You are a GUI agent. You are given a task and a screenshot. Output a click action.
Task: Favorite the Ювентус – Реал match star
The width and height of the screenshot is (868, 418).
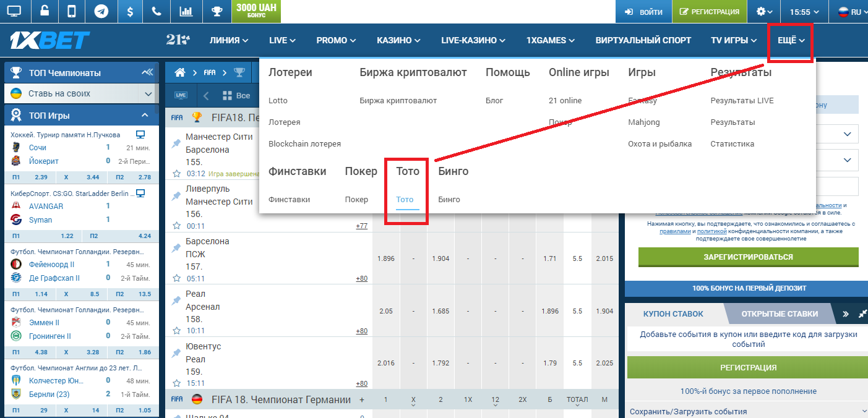pyautogui.click(x=176, y=383)
